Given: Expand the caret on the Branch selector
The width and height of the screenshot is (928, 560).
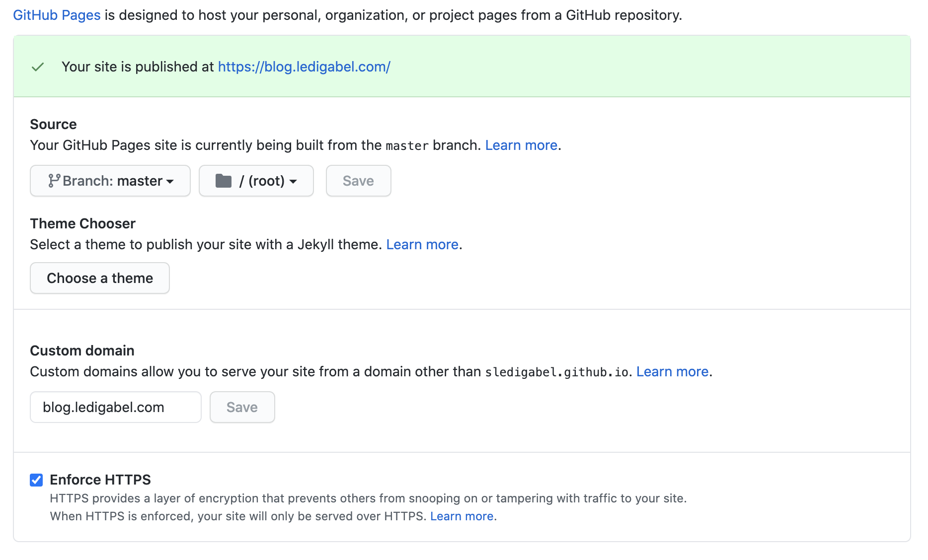Looking at the screenshot, I should point(170,182).
